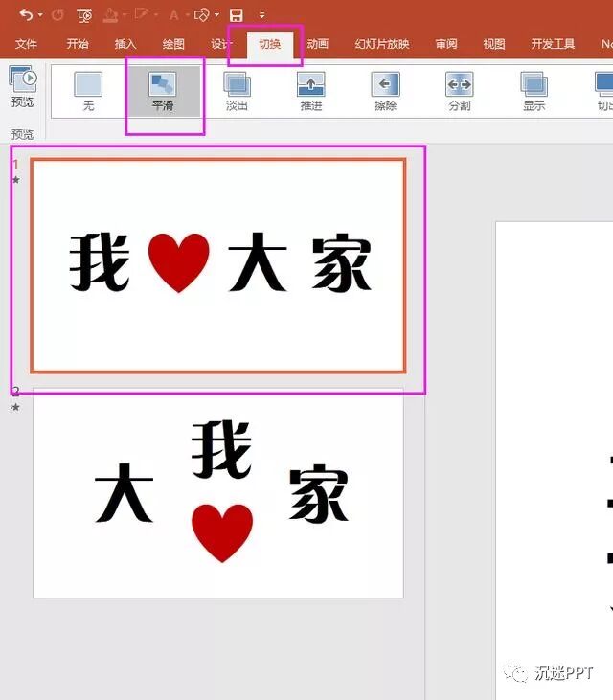Customize Quick Access Toolbar arrow
This screenshot has height=700, width=613.
[262, 15]
